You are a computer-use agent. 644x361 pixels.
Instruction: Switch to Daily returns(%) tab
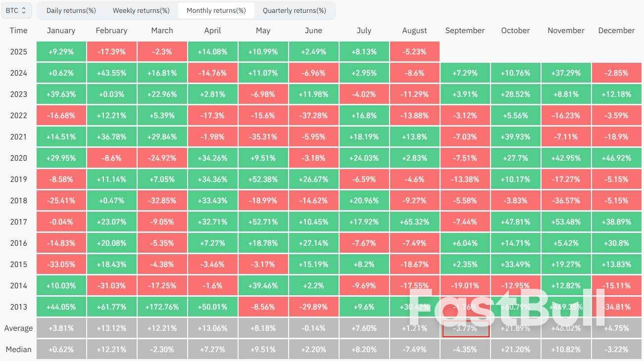tap(71, 10)
